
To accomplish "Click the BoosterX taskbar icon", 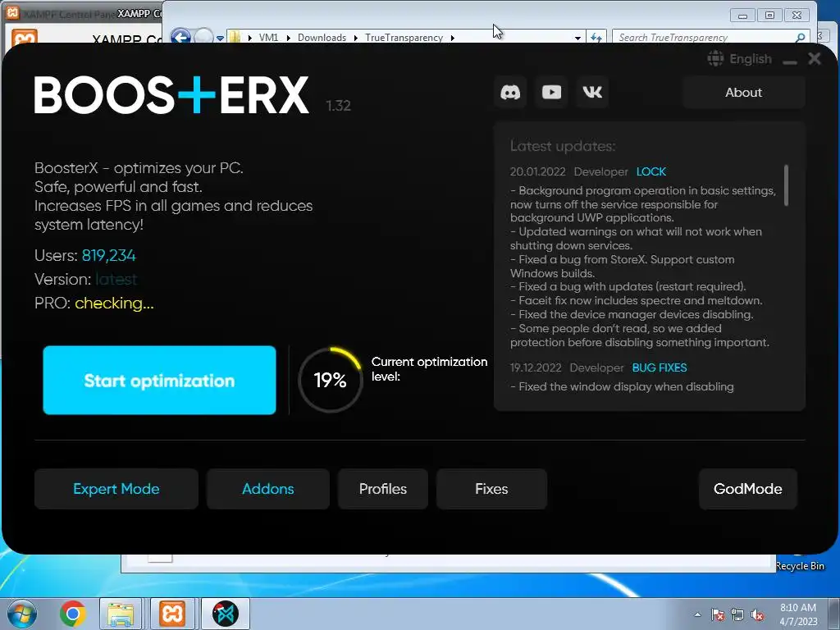I will click(226, 614).
